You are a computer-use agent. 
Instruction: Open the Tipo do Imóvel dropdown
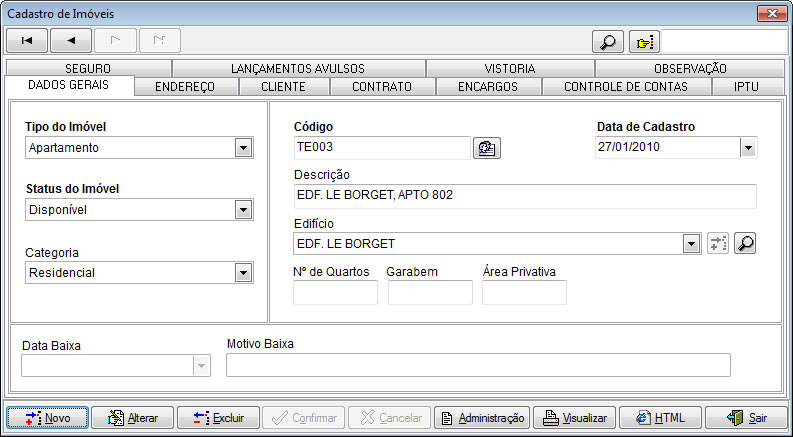tap(243, 148)
